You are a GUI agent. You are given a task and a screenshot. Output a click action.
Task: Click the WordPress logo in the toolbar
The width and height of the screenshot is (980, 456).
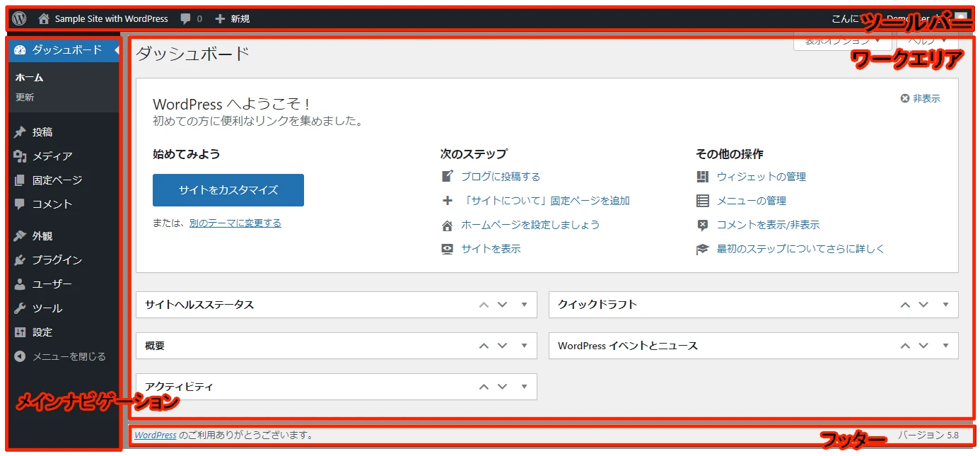click(x=20, y=19)
